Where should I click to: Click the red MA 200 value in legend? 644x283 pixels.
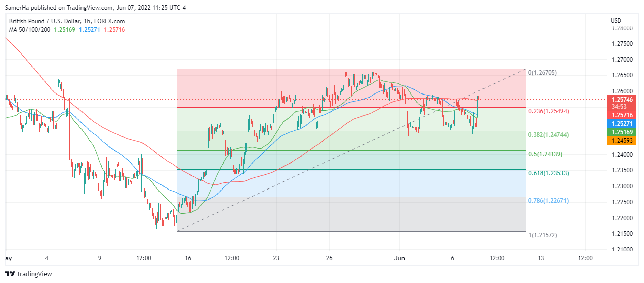click(x=114, y=30)
